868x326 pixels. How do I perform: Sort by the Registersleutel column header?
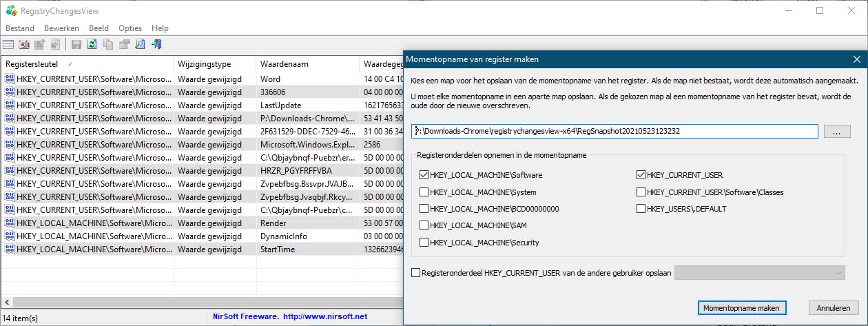87,64
